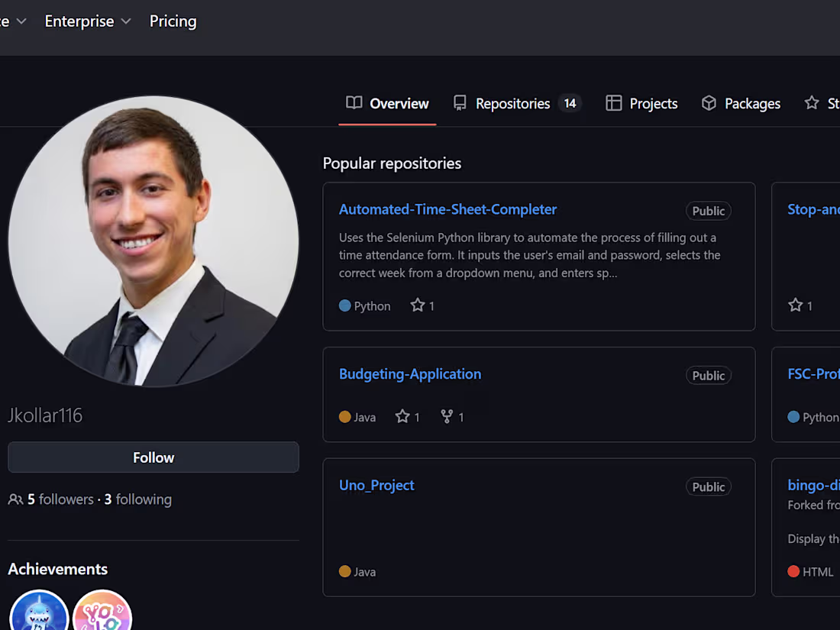
Task: Click the YOLO achievement badge
Action: (102, 611)
